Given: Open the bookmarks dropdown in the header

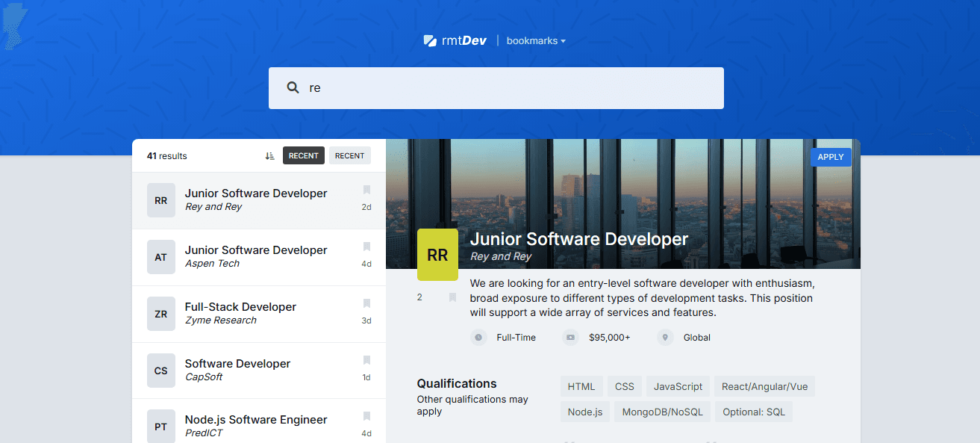Looking at the screenshot, I should tap(536, 41).
